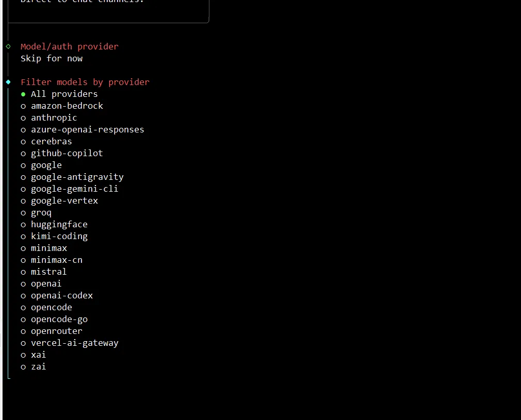The width and height of the screenshot is (521, 420).
Task: Select the groq provider option
Action: [x=36, y=213]
